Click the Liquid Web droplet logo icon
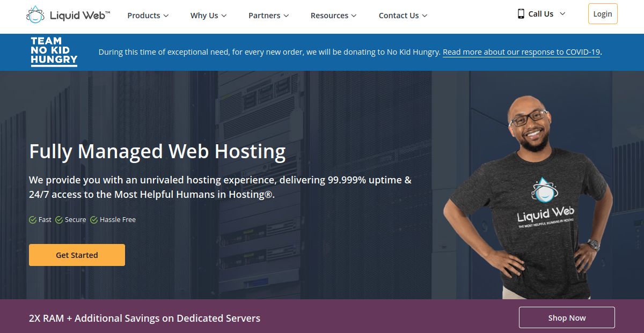The height and width of the screenshot is (333, 644). pyautogui.click(x=35, y=15)
